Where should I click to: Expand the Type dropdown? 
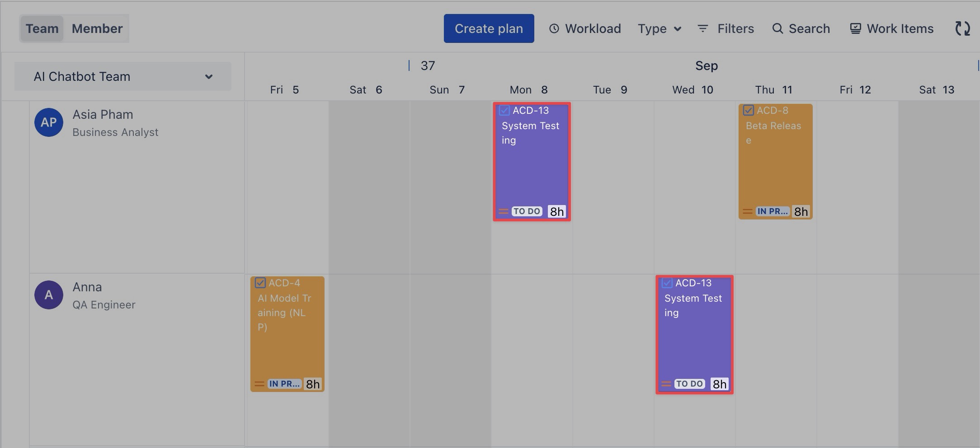[660, 28]
